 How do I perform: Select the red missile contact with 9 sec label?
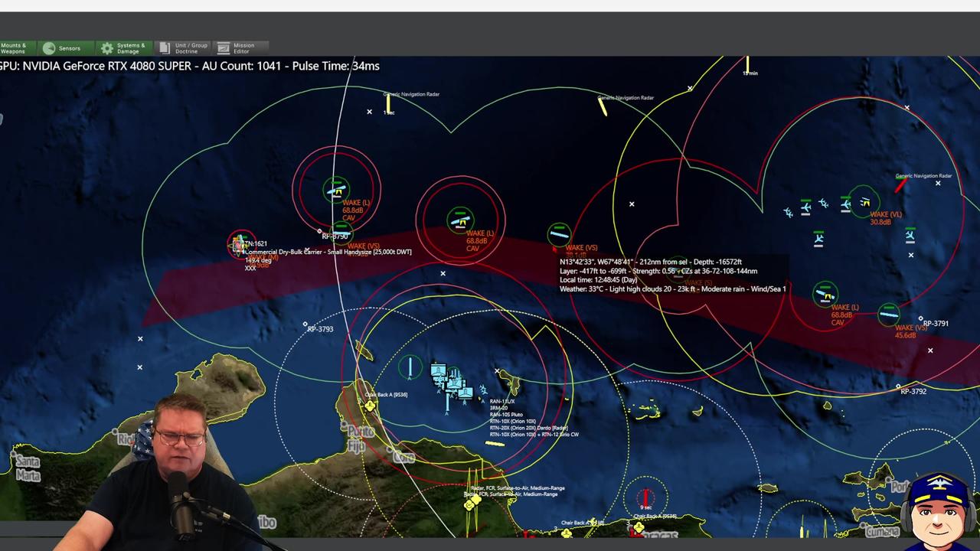point(645,497)
